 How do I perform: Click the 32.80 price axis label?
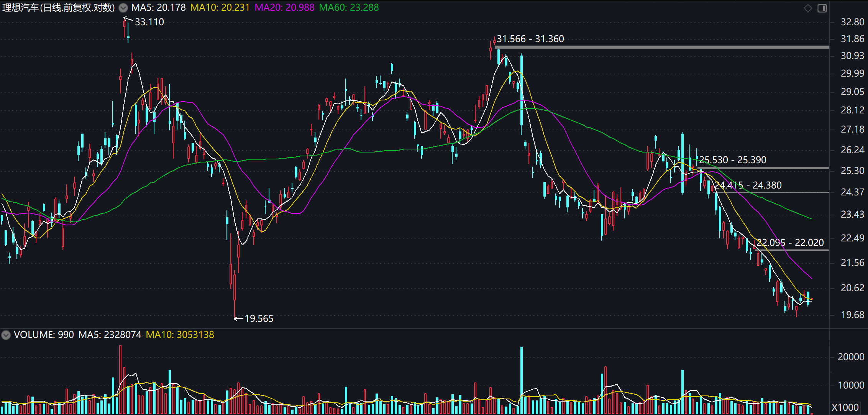tap(852, 22)
